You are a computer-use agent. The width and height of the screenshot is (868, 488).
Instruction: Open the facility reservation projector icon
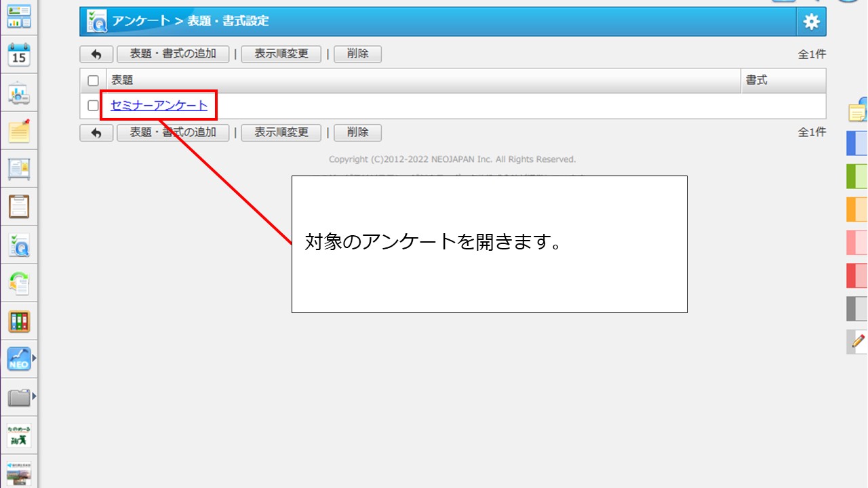pyautogui.click(x=19, y=94)
